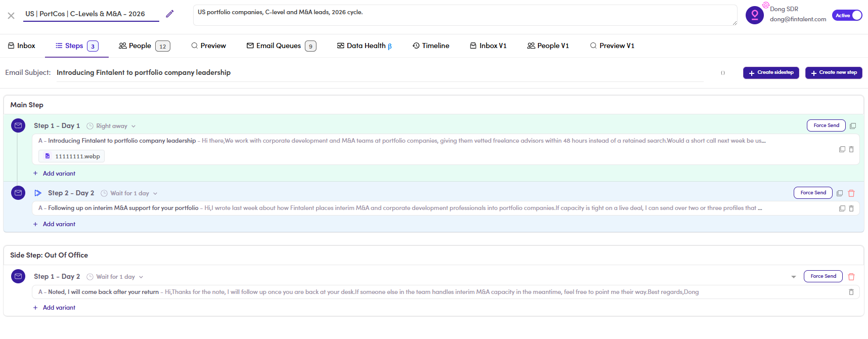Click the braces icon beside the email subject
Viewport: 868px width, 339px height.
tap(722, 73)
